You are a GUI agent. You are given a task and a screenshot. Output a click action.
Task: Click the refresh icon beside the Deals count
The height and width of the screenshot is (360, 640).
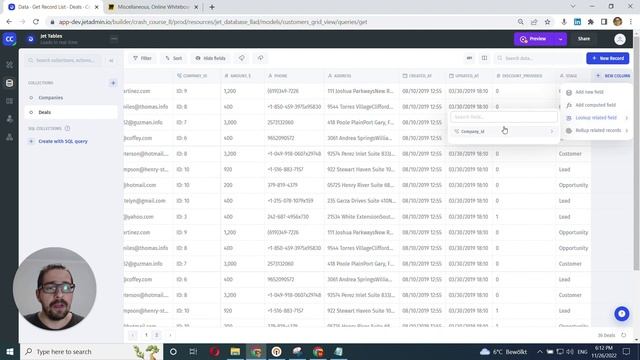[x=624, y=335]
